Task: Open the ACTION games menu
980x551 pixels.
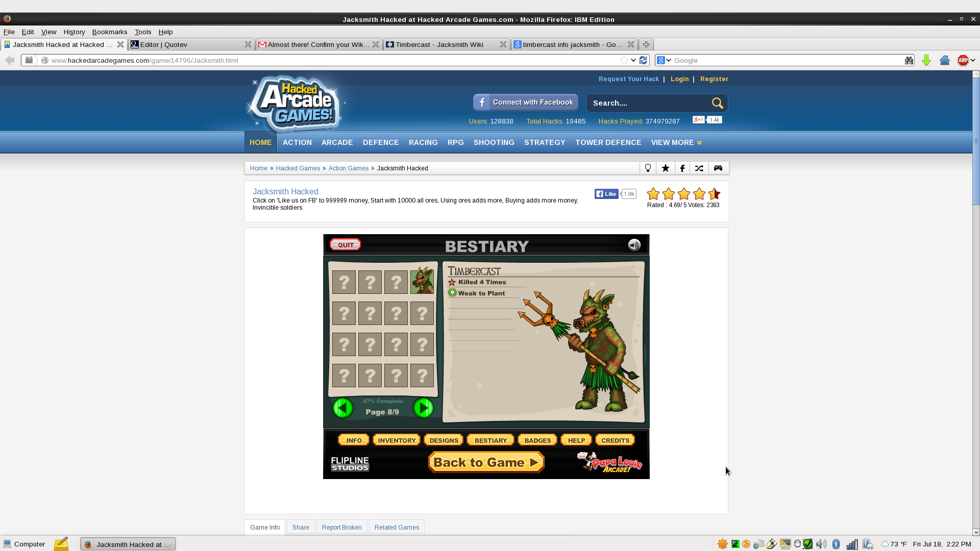Action: (297, 142)
